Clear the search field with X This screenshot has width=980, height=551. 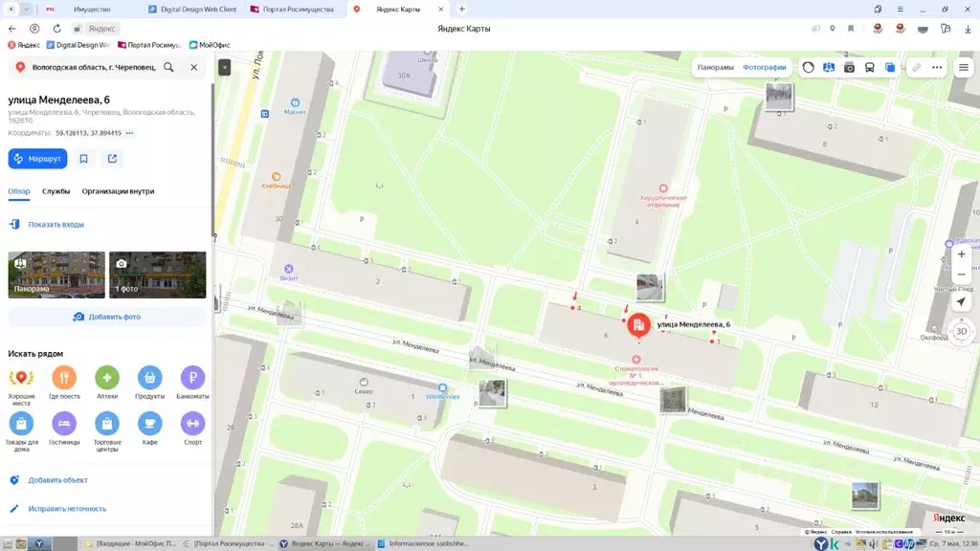193,67
